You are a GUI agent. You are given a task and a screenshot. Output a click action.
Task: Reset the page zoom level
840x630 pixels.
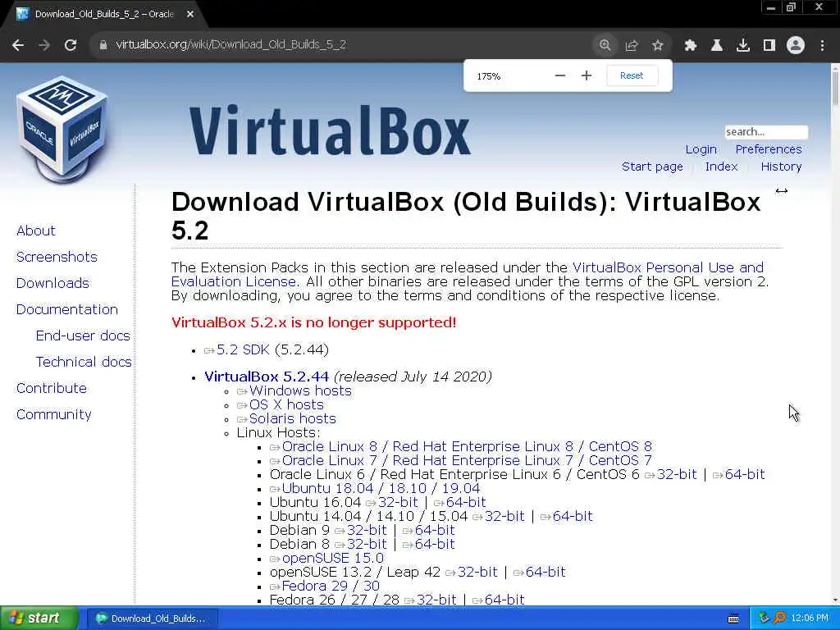pyautogui.click(x=632, y=75)
